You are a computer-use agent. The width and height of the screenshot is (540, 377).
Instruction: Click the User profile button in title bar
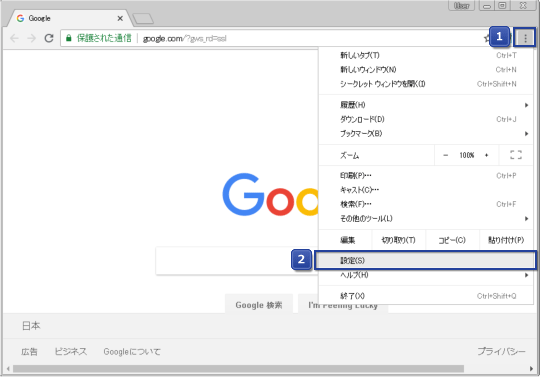pos(461,6)
